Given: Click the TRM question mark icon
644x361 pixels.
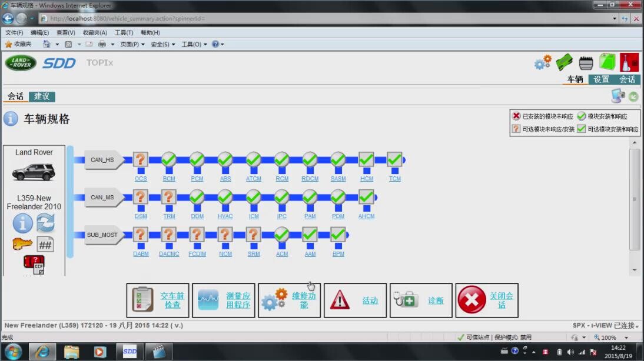Looking at the screenshot, I should click(x=169, y=198).
